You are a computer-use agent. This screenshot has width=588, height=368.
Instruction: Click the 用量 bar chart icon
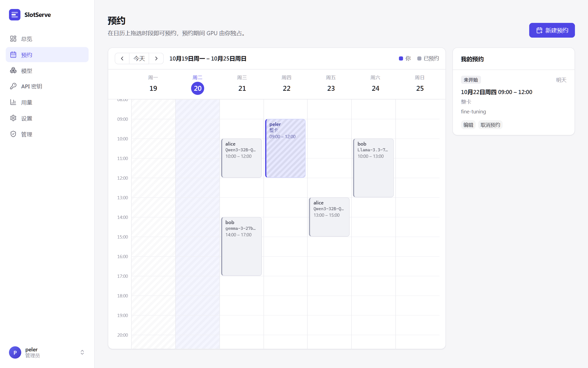point(13,102)
